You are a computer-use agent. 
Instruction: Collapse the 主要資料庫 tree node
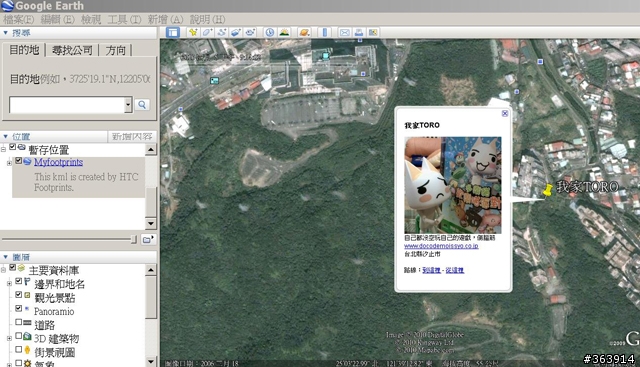pos(3,269)
